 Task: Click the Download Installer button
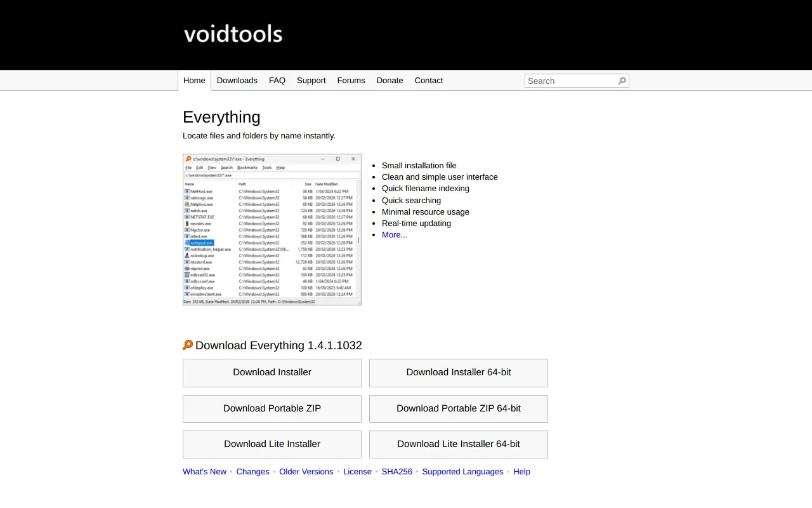tap(272, 373)
